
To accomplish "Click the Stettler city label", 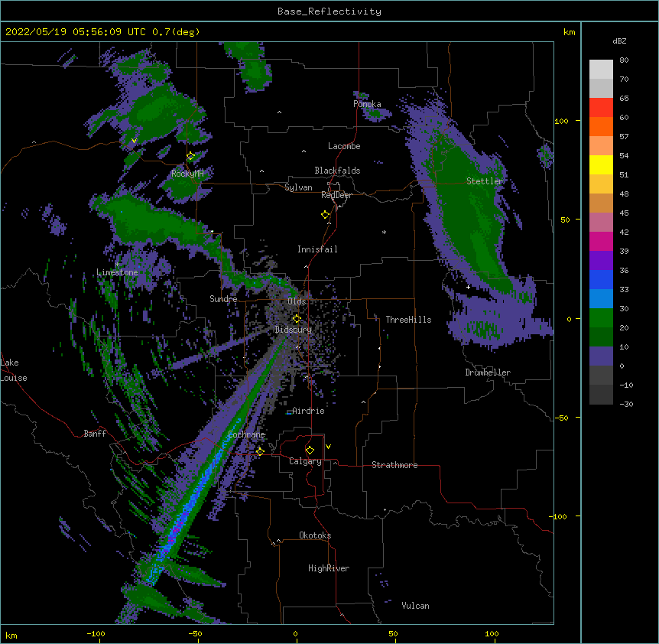I will point(485,181).
